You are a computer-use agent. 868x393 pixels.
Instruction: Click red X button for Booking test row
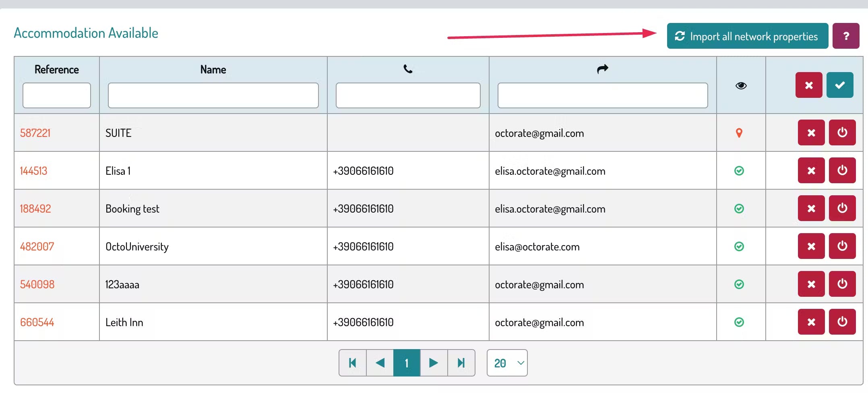[x=811, y=208]
